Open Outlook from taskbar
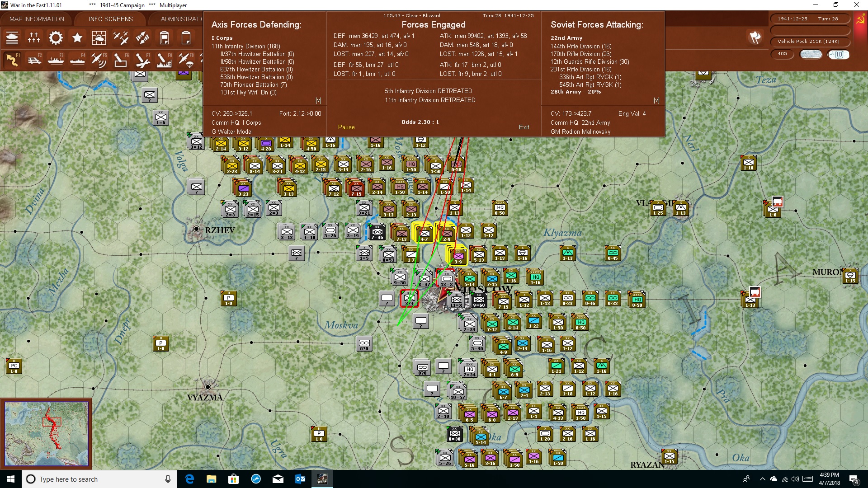 coord(300,479)
